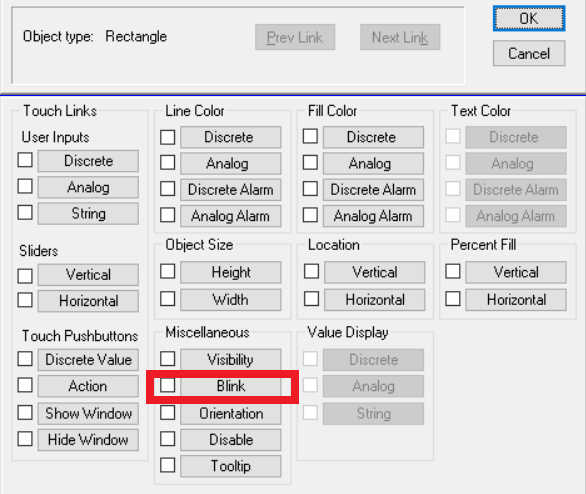Open Line Color Discrete Alarm link

[x=231, y=189]
